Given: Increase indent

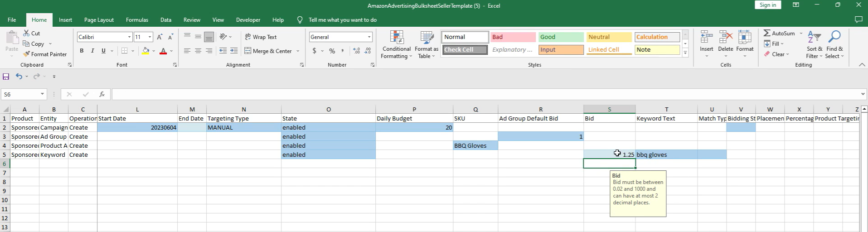Looking at the screenshot, I should coord(234,51).
